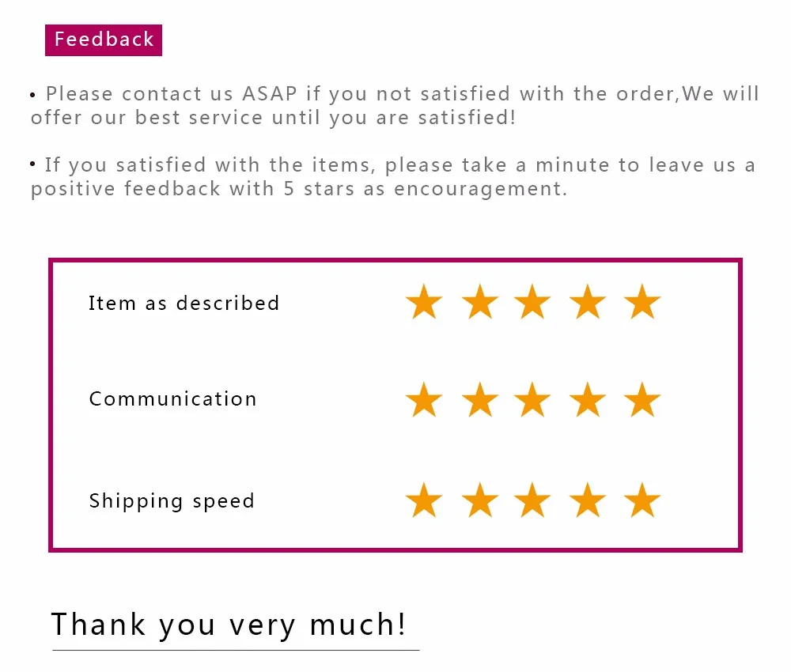Select the third star in Item as described row

(532, 302)
